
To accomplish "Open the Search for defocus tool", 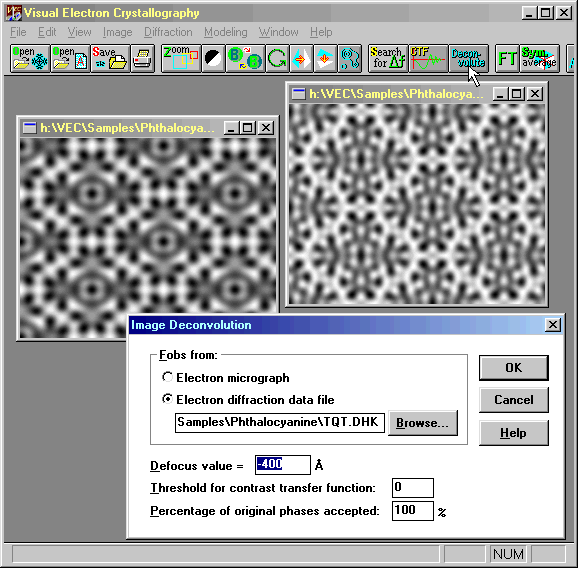I will pos(388,59).
